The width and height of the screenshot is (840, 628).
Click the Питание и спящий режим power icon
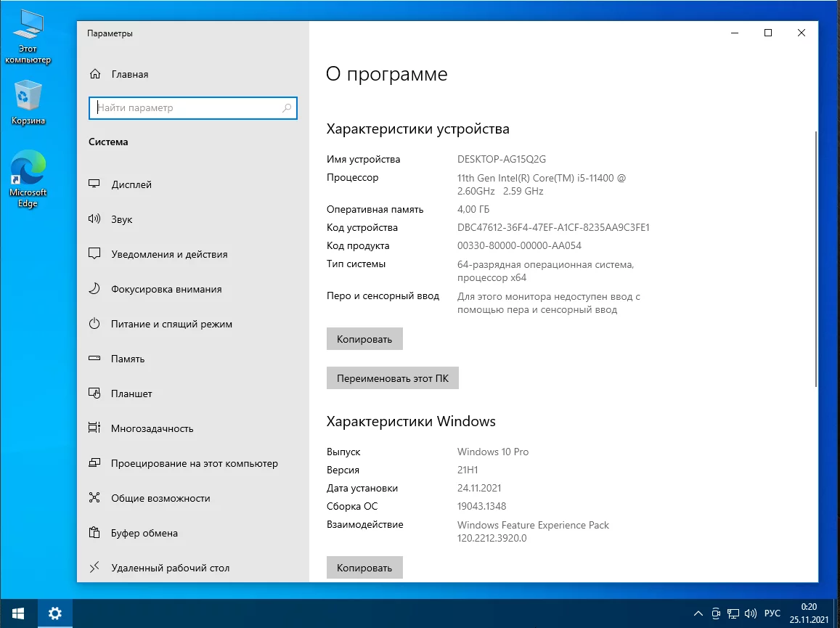coord(94,323)
